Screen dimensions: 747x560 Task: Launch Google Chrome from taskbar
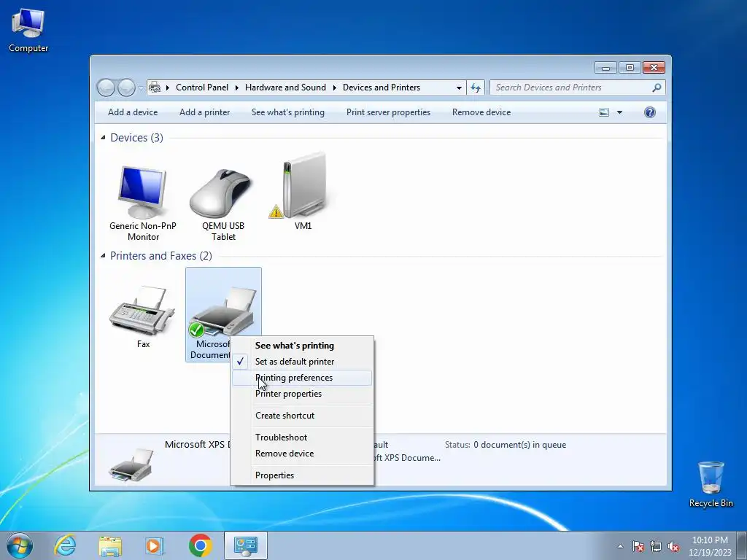(200, 545)
